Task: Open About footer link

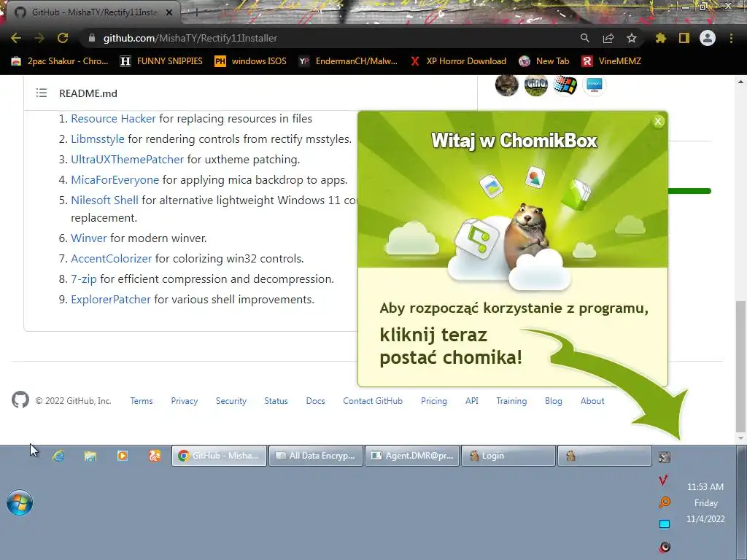Action: pos(592,401)
